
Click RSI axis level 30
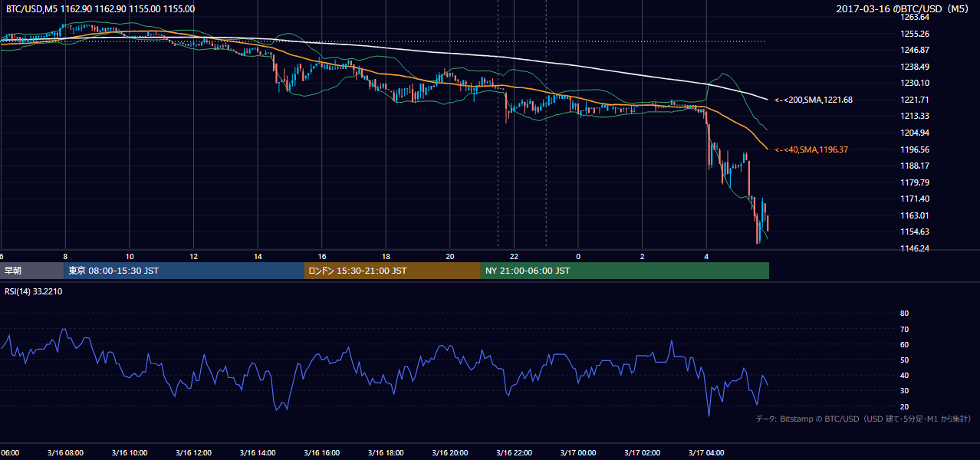904,391
